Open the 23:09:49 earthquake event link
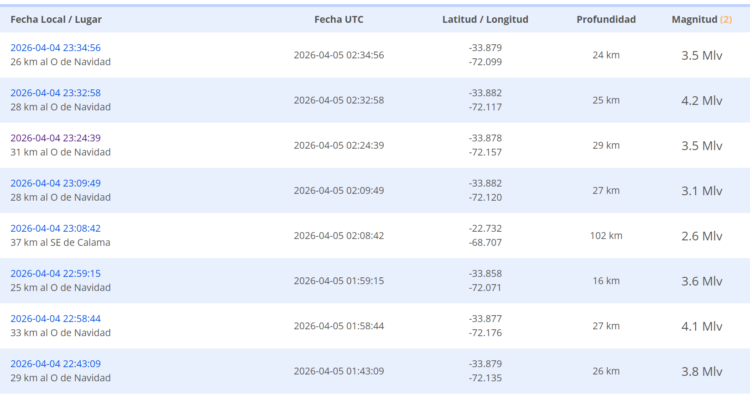The width and height of the screenshot is (750, 400). click(55, 183)
